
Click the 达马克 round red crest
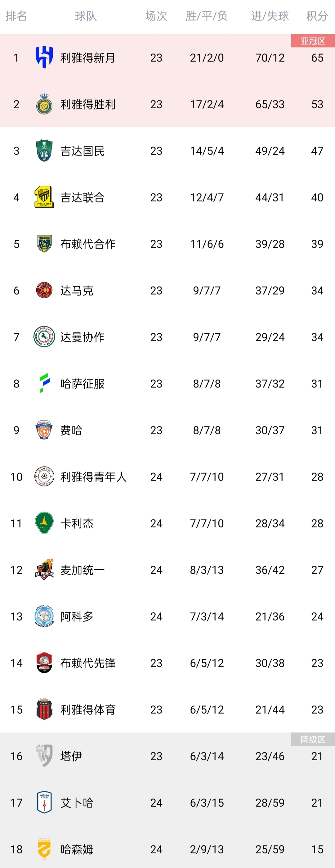(44, 290)
